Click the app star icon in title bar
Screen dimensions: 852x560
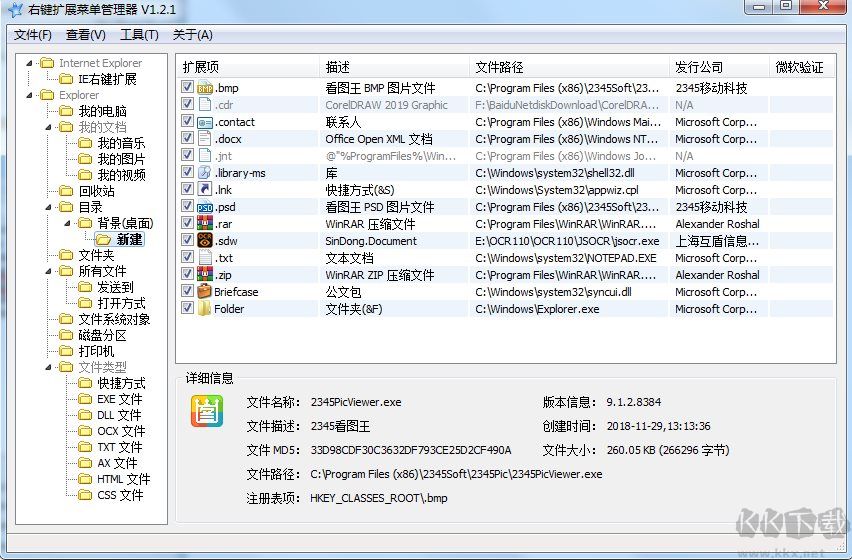click(16, 9)
